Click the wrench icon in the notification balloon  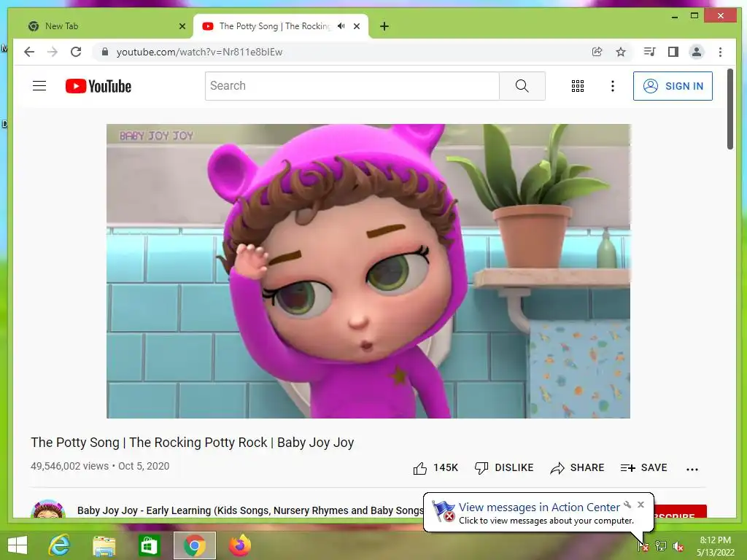tap(627, 505)
